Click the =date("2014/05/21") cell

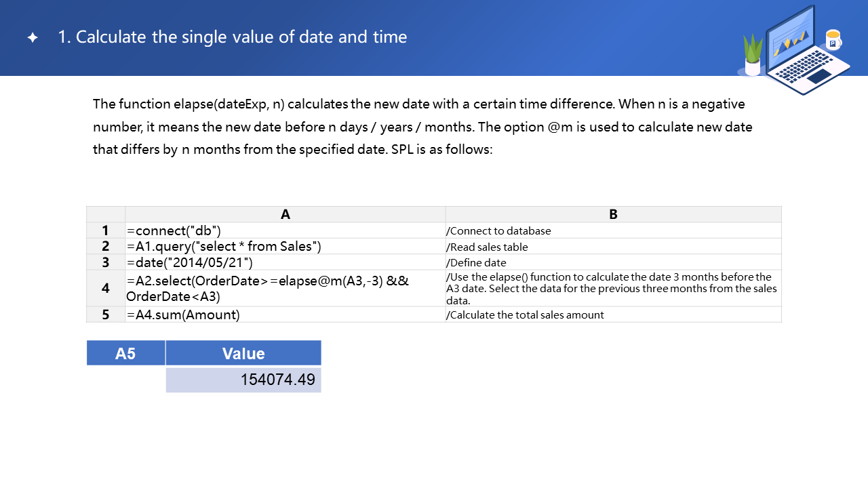[x=285, y=262]
